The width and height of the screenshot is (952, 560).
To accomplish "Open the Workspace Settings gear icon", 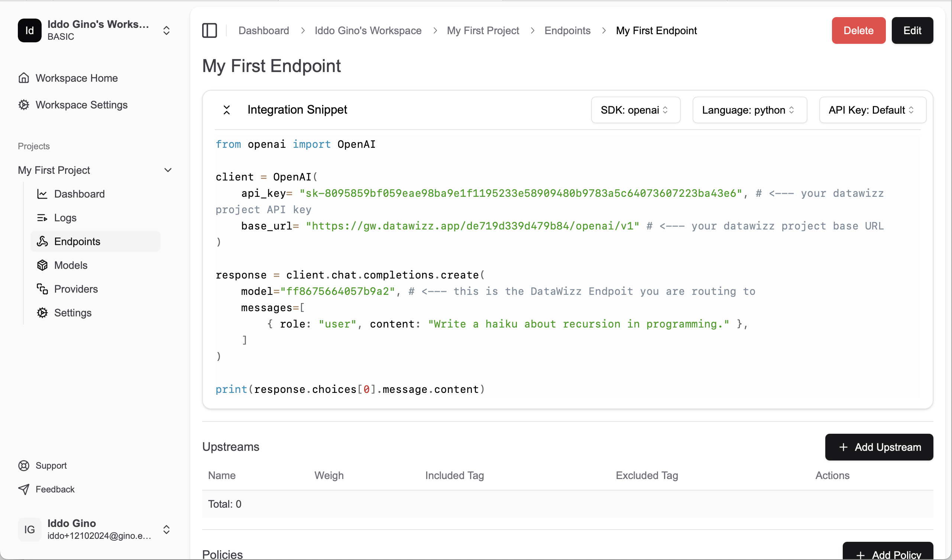I will (x=23, y=105).
